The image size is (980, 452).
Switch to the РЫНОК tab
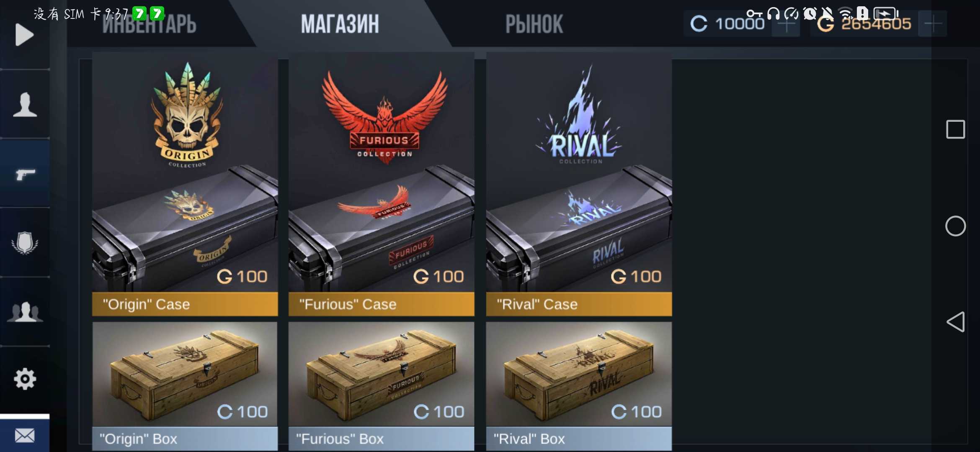coord(534,24)
